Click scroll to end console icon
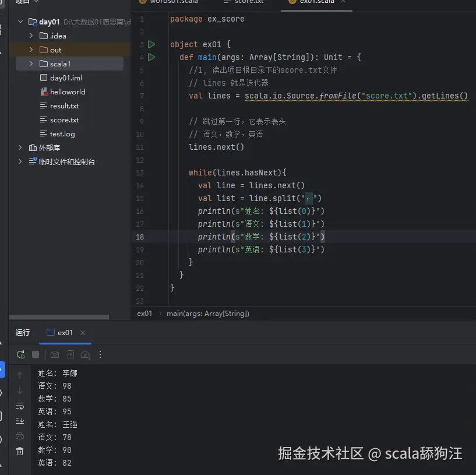This screenshot has width=476, height=475. click(20, 421)
